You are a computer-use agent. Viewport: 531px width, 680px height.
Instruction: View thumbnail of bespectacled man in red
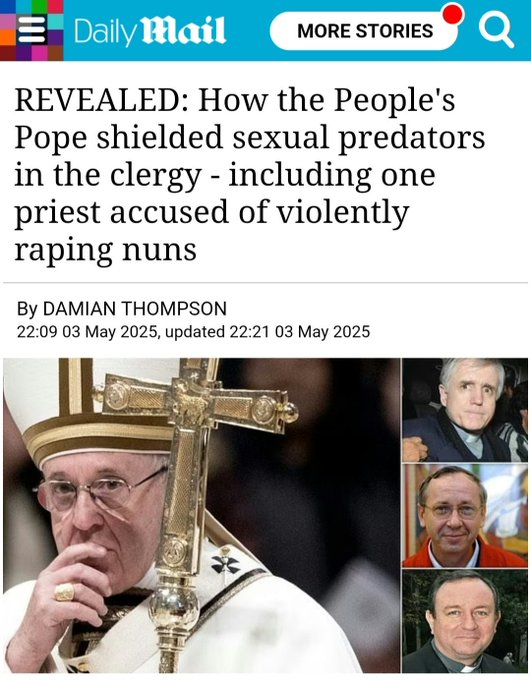click(x=465, y=516)
